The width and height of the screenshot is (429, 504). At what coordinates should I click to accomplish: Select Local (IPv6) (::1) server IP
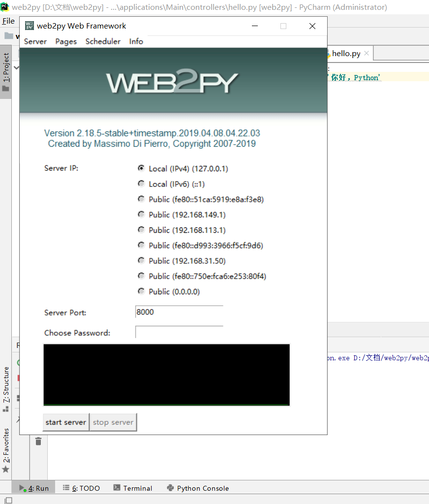pos(142,184)
